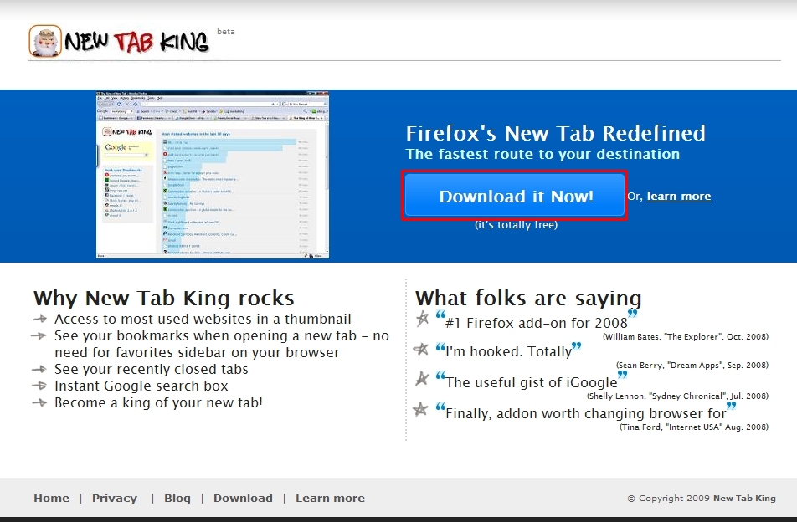This screenshot has width=797, height=532.
Task: Click the Download it Now! button
Action: pos(515,196)
